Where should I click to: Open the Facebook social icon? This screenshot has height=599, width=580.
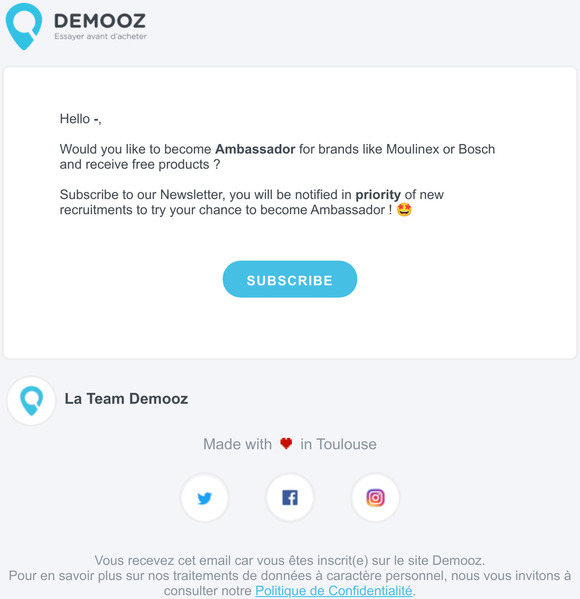pyautogui.click(x=290, y=498)
